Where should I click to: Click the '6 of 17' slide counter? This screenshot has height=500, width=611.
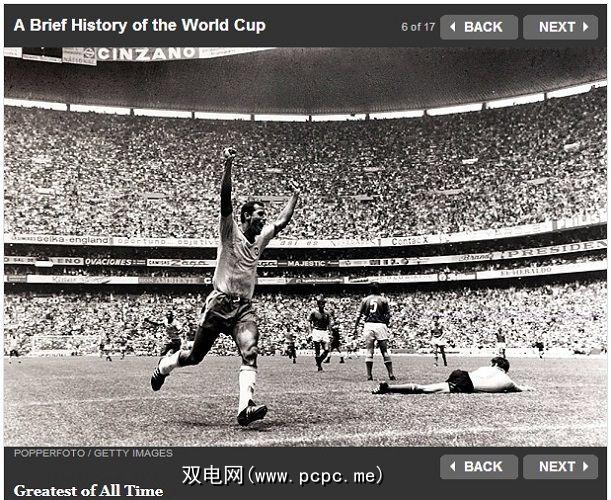click(418, 27)
